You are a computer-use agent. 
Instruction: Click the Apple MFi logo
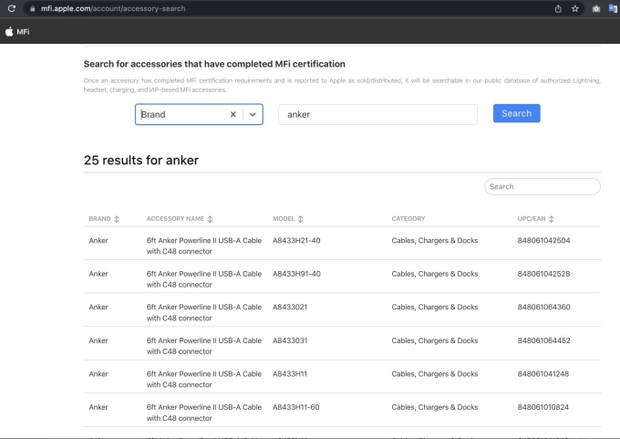[17, 32]
